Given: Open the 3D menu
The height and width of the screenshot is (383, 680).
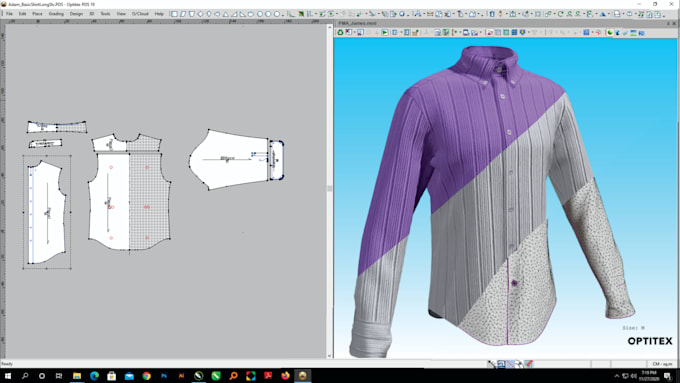Looking at the screenshot, I should click(x=92, y=14).
